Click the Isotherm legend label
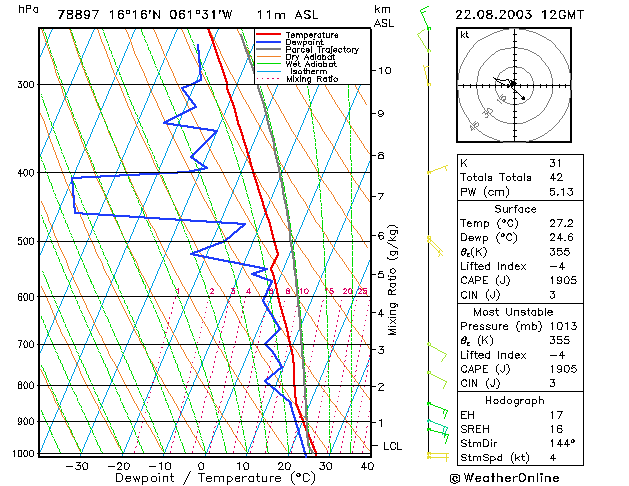 coord(308,71)
